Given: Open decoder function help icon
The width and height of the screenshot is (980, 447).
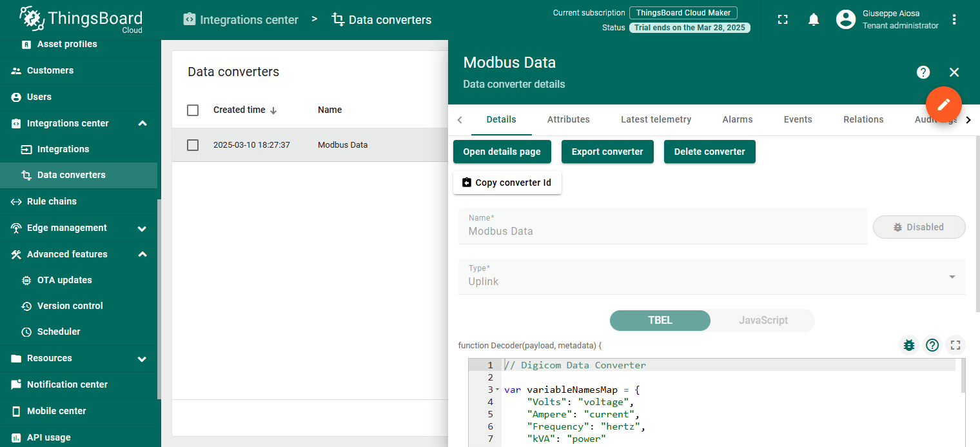Looking at the screenshot, I should click(932, 345).
